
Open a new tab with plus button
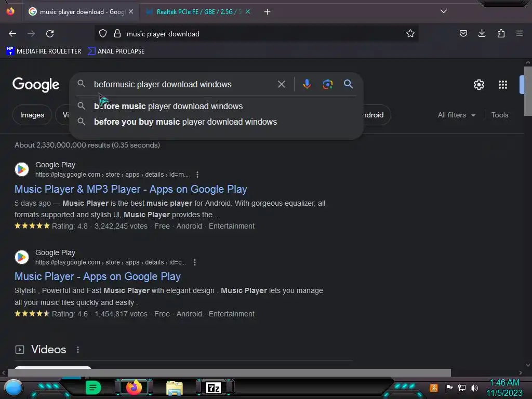point(268,12)
